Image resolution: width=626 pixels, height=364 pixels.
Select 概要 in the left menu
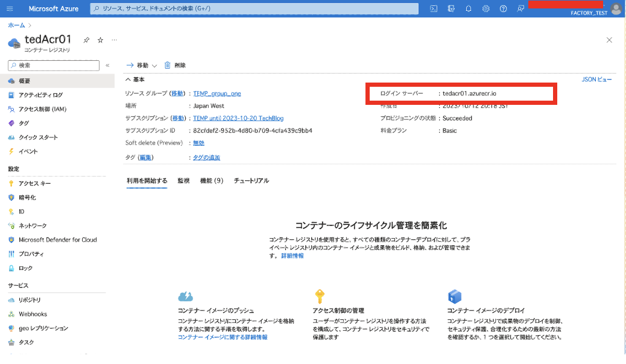click(57, 81)
